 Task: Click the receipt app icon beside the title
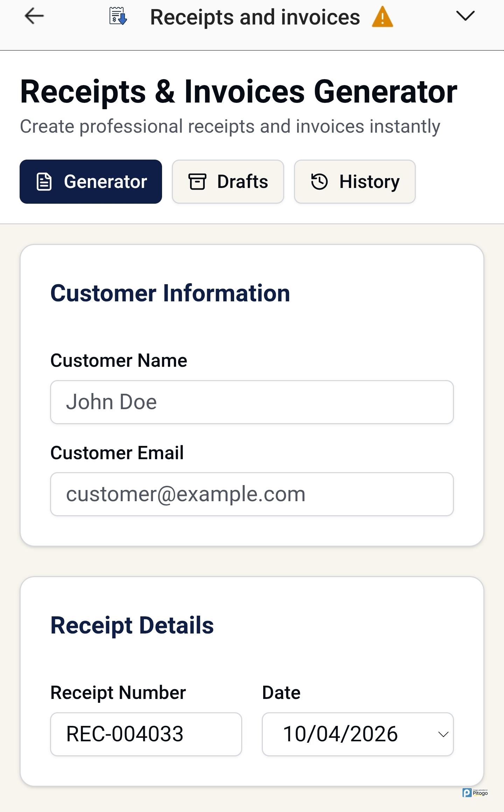(118, 16)
